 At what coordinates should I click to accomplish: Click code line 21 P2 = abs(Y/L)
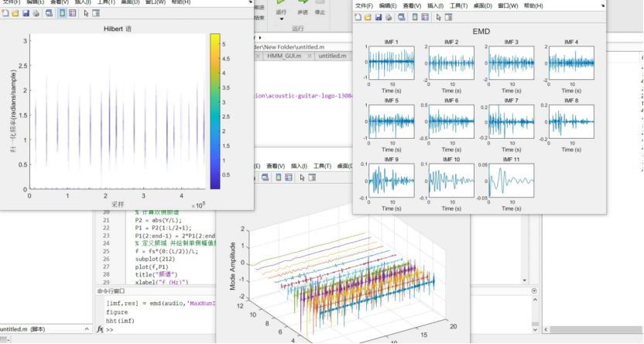(x=158, y=220)
